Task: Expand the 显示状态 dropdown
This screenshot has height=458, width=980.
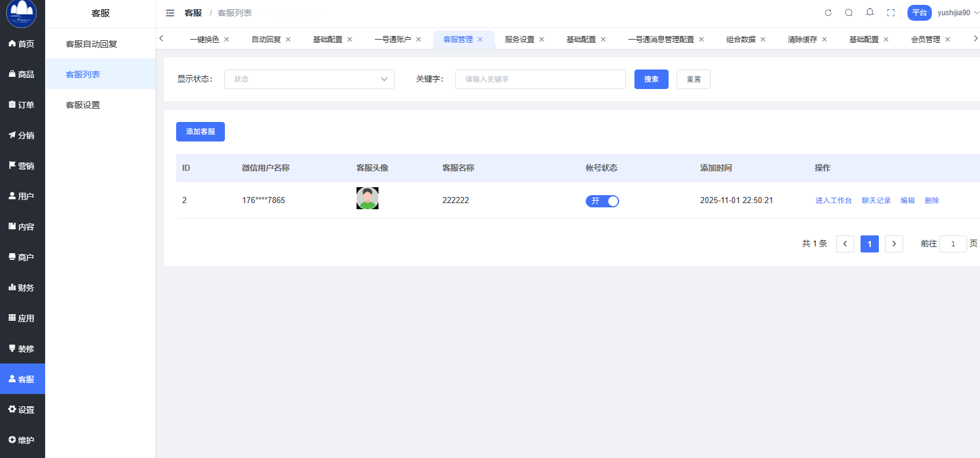Action: click(x=309, y=79)
